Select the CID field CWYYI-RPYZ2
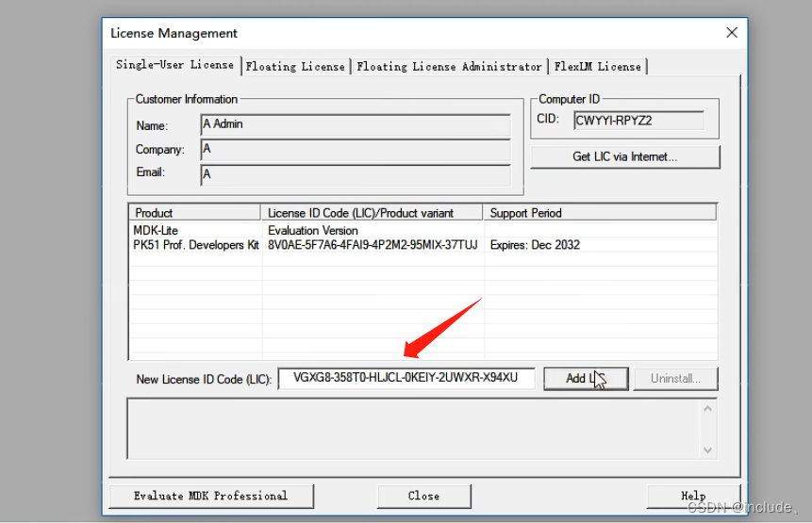The height and width of the screenshot is (523, 812). pos(638,121)
